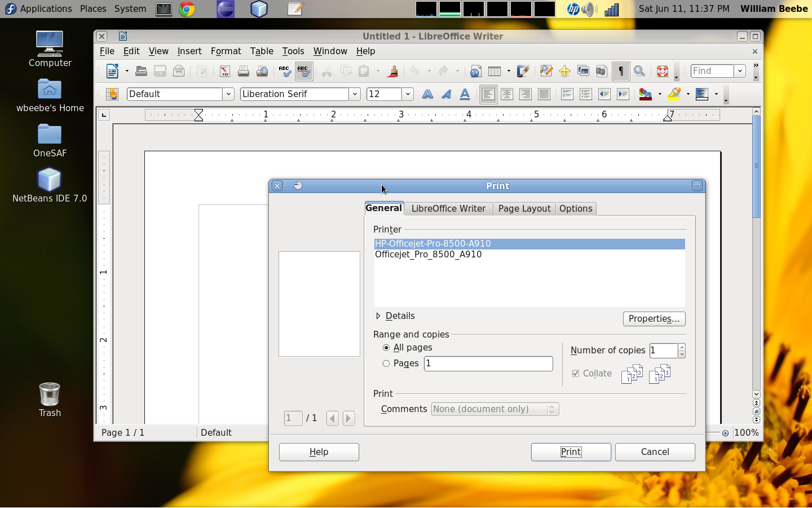Image resolution: width=812 pixels, height=508 pixels.
Task: Open the paragraph style Default dropdown
Action: point(228,94)
